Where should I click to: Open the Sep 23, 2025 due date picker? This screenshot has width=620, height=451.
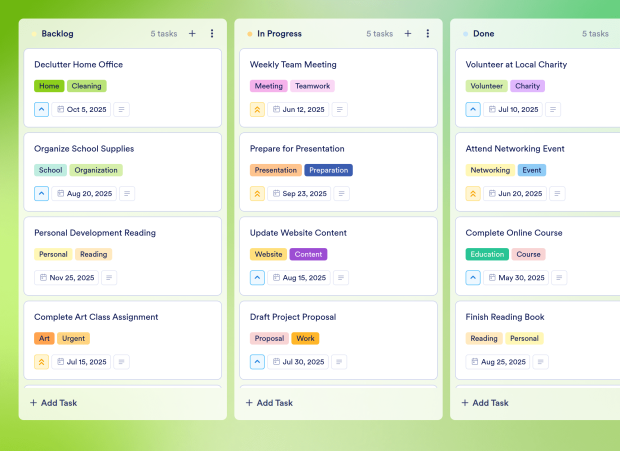tap(297, 194)
